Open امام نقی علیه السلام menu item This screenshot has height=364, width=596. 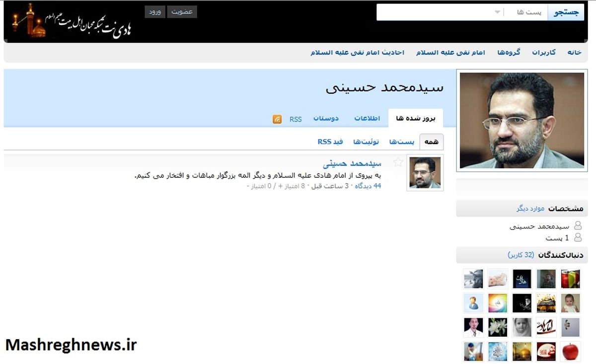pyautogui.click(x=450, y=52)
